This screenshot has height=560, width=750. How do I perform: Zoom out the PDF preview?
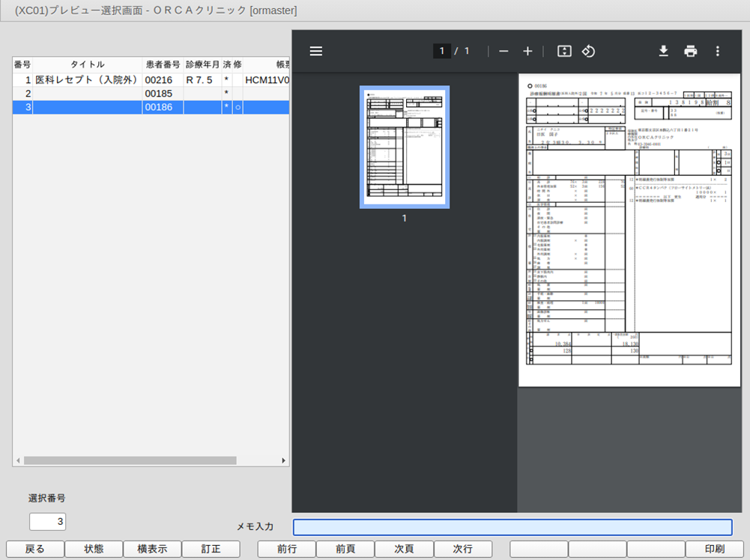(503, 51)
